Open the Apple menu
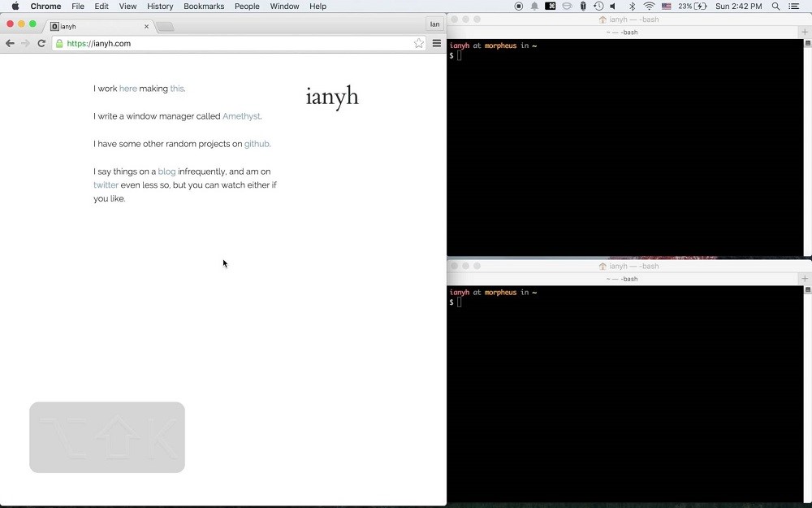Viewport: 812px width, 508px height. [x=15, y=7]
